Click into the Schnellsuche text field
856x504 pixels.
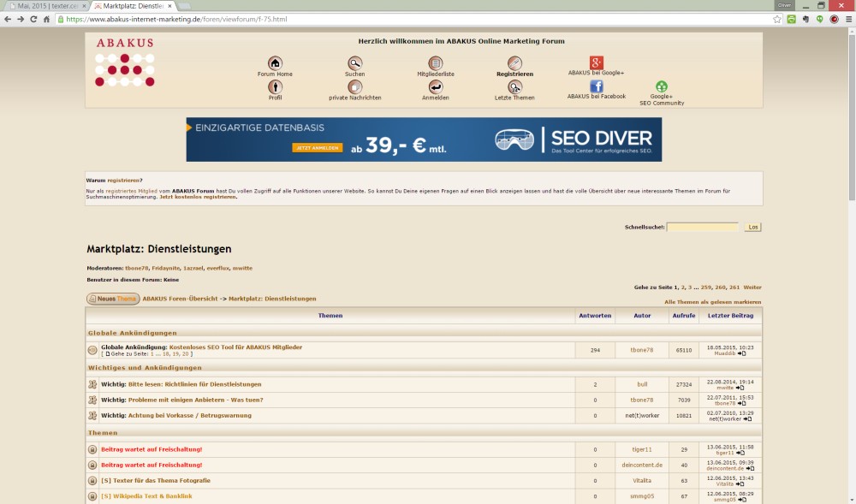pos(702,227)
